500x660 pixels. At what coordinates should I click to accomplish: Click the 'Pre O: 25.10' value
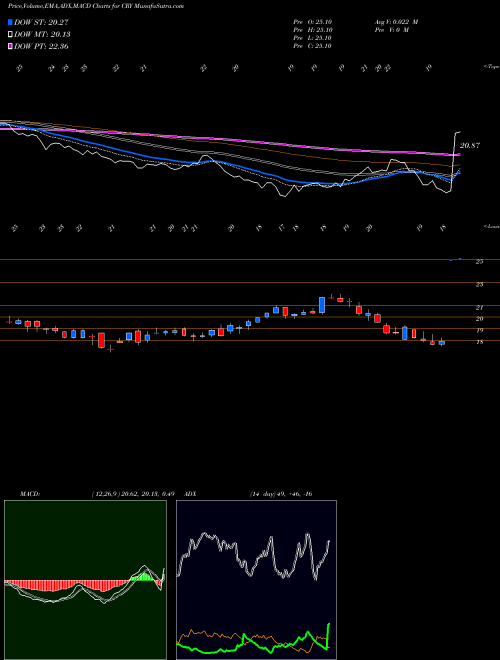[x=313, y=22]
